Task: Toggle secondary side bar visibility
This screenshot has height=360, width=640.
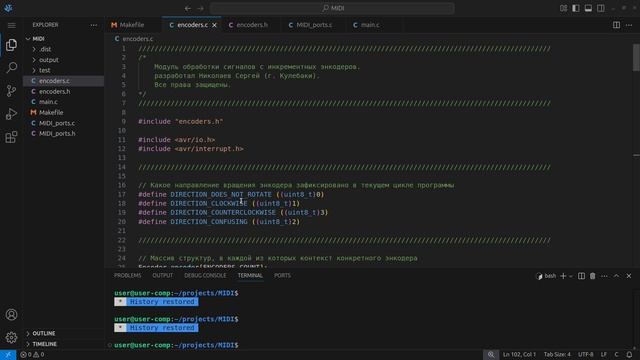Action: (601, 8)
